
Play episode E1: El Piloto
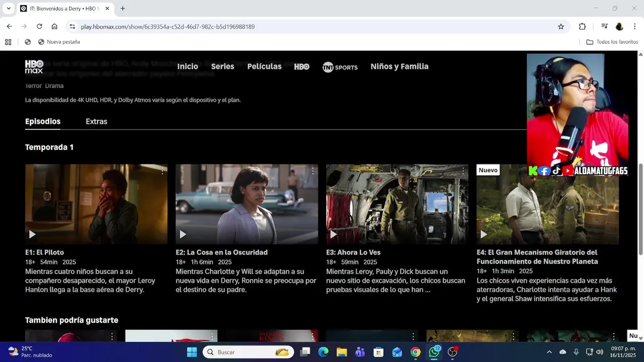tap(32, 234)
